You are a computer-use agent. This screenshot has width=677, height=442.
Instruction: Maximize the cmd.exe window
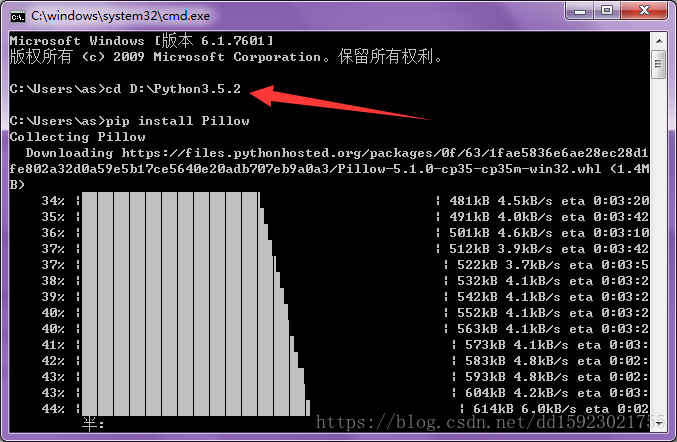tap(607, 10)
